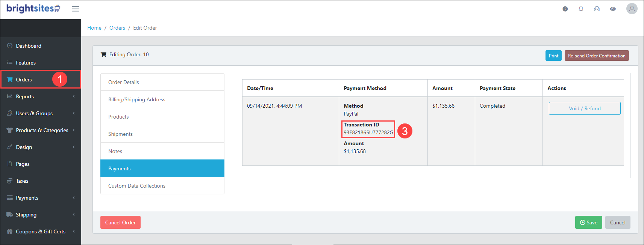The width and height of the screenshot is (644, 245).
Task: Open the envelope messages icon
Action: point(597,9)
